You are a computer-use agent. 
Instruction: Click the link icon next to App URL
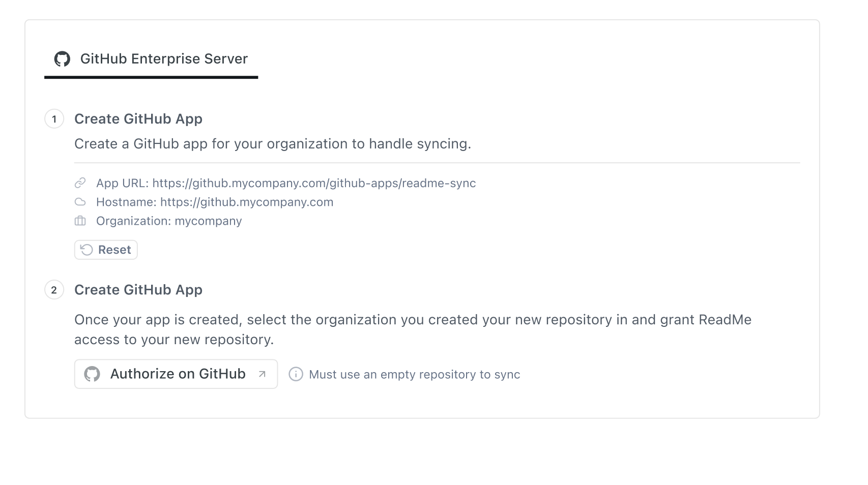[80, 183]
